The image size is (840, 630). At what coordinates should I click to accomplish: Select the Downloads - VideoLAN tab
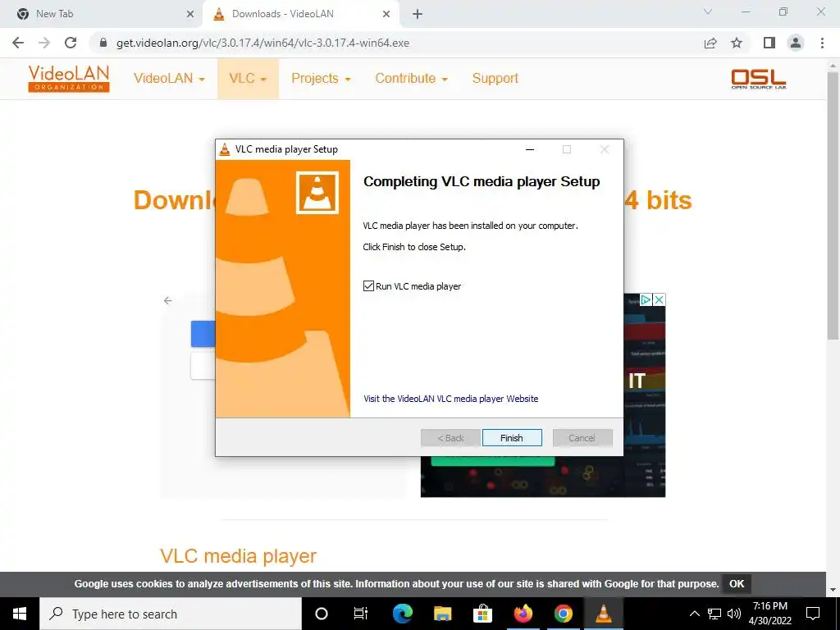coord(300,14)
